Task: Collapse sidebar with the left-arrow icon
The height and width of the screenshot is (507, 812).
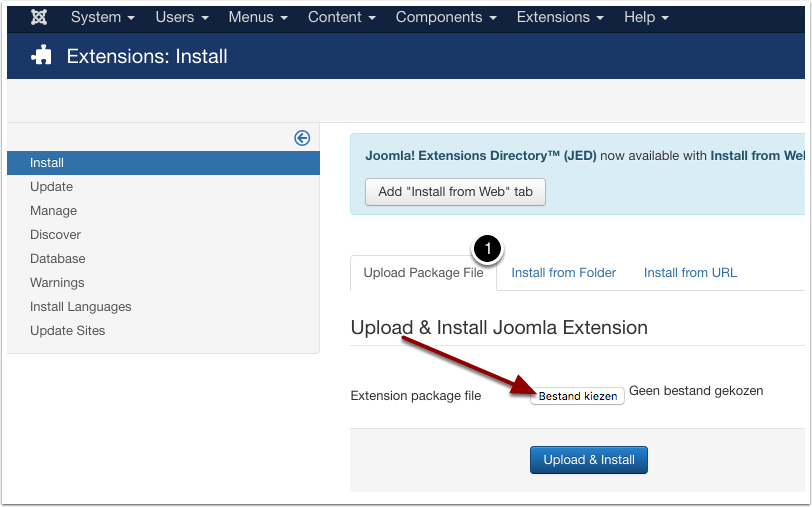Action: (x=302, y=138)
